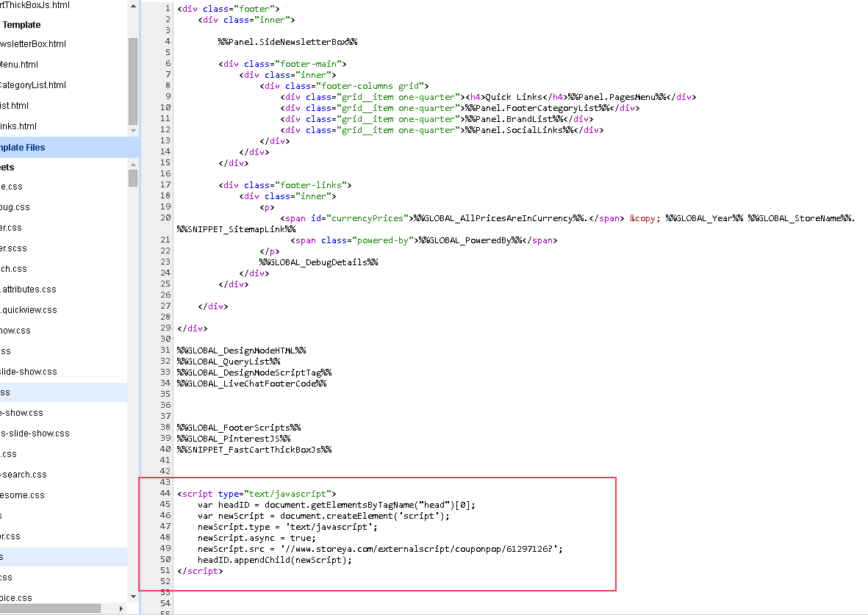Click the stylesheet list scrollbar thumb
Viewport: 868px width, 615px height.
[x=133, y=178]
